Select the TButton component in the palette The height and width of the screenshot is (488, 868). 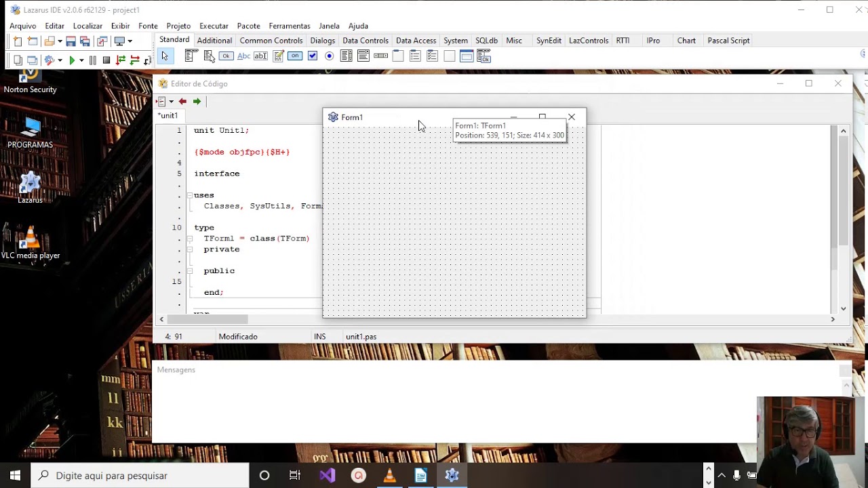pos(226,56)
